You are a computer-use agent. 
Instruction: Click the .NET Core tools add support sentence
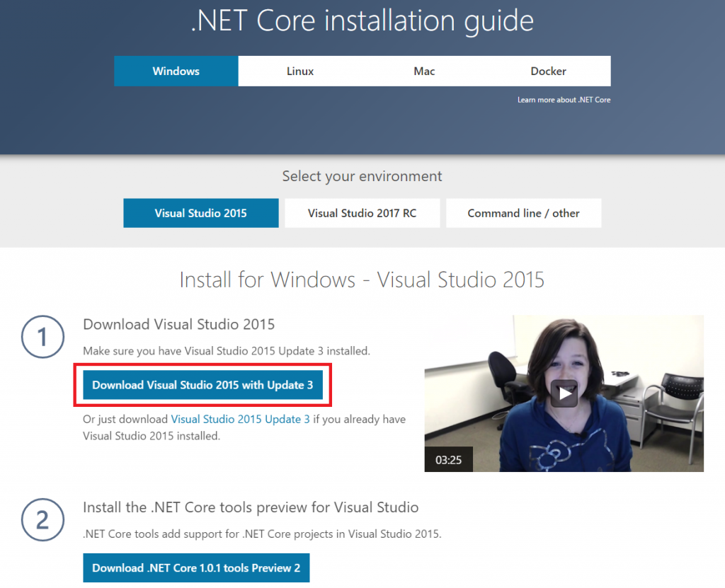262,534
